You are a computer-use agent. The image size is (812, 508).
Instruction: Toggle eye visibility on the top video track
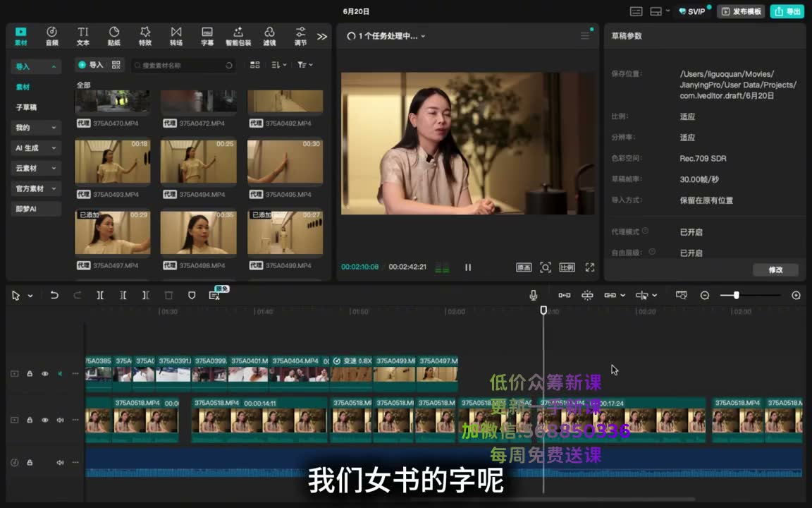point(45,373)
